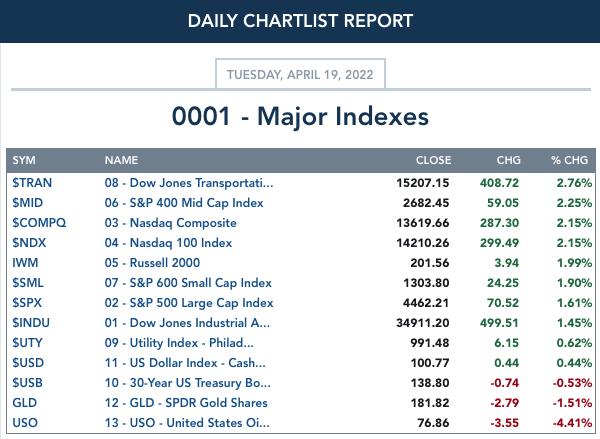Screen dimensions: 600x439
Task: Sort by % CHG column header
Action: pos(569,160)
